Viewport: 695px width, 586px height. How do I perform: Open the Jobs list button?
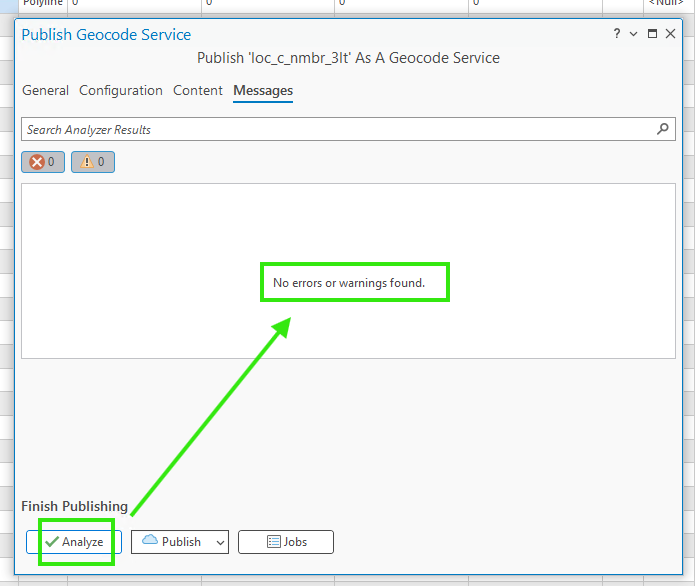(x=286, y=542)
